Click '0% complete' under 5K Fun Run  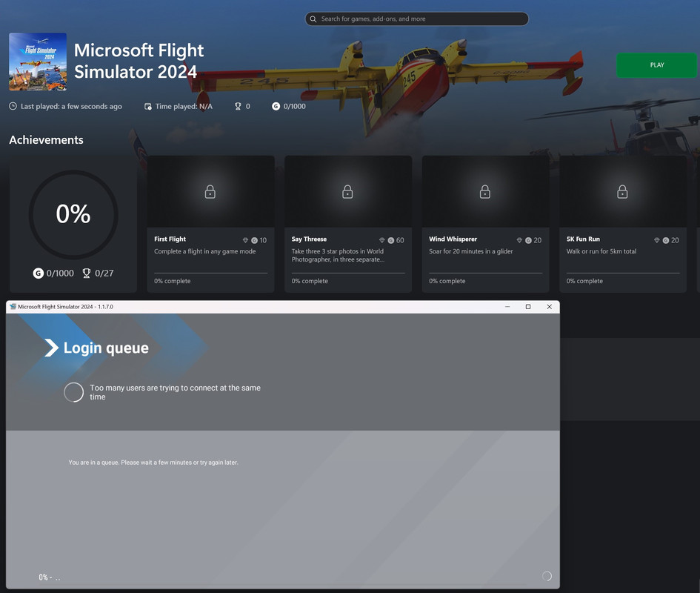coord(584,281)
